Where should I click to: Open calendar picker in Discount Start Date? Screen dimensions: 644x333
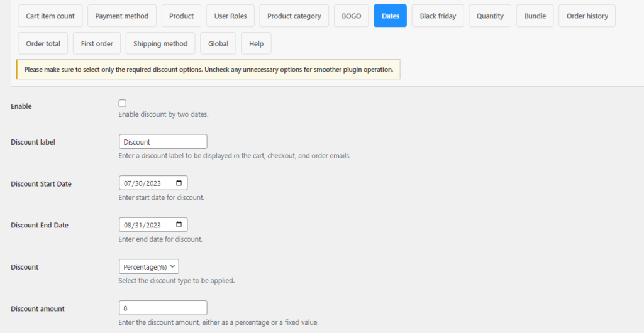point(179,183)
